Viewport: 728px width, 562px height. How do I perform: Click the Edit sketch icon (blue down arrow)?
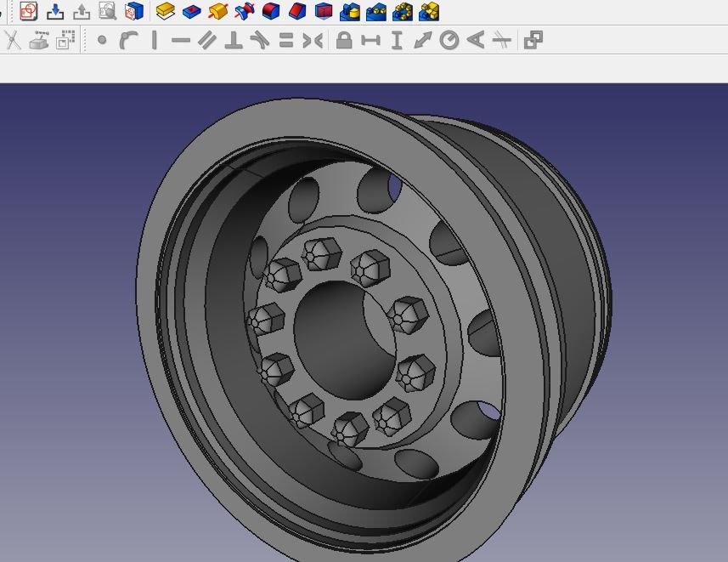point(55,12)
